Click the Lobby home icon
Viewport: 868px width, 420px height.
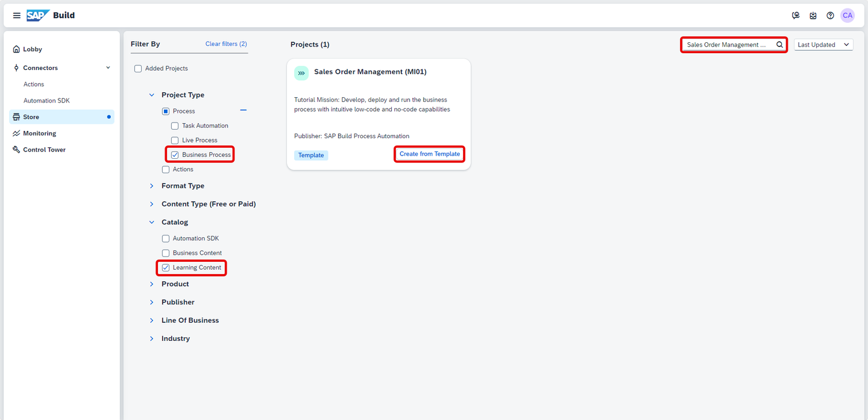(x=17, y=49)
